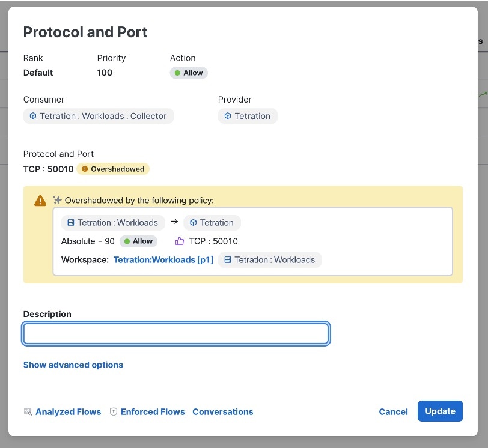Click the scope icon in the Consumer Collector chip

(32, 116)
